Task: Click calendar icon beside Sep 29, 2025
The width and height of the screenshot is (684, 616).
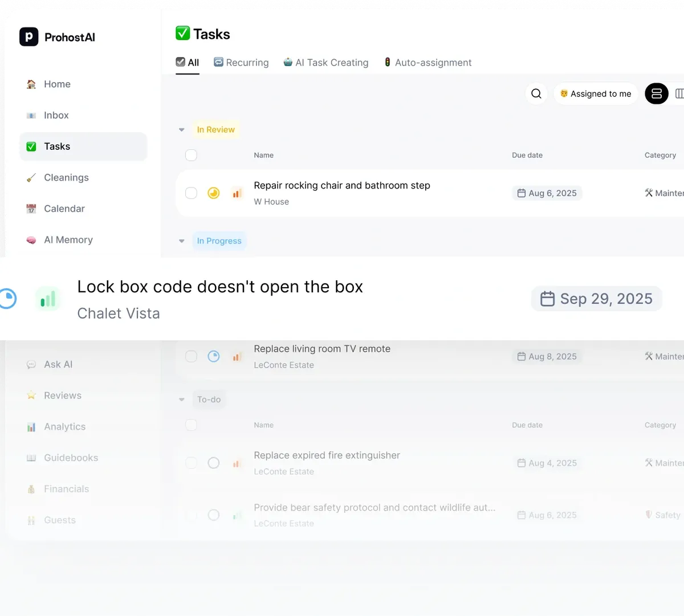Action: point(547,299)
